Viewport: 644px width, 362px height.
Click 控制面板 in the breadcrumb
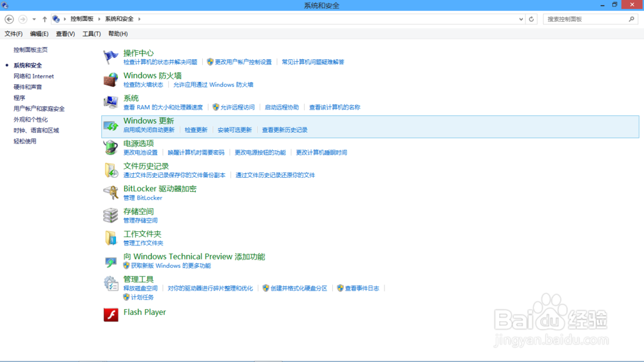(82, 19)
